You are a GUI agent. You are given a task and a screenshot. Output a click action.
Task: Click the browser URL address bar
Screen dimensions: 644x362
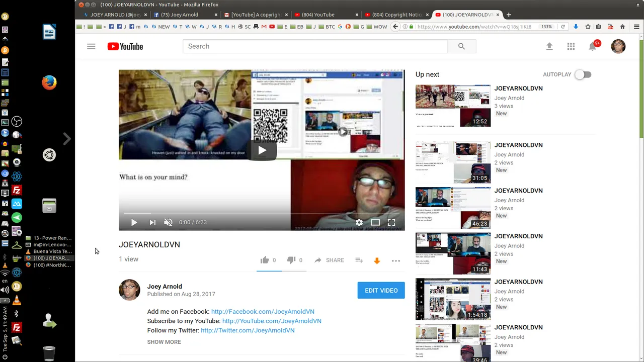pos(475,27)
